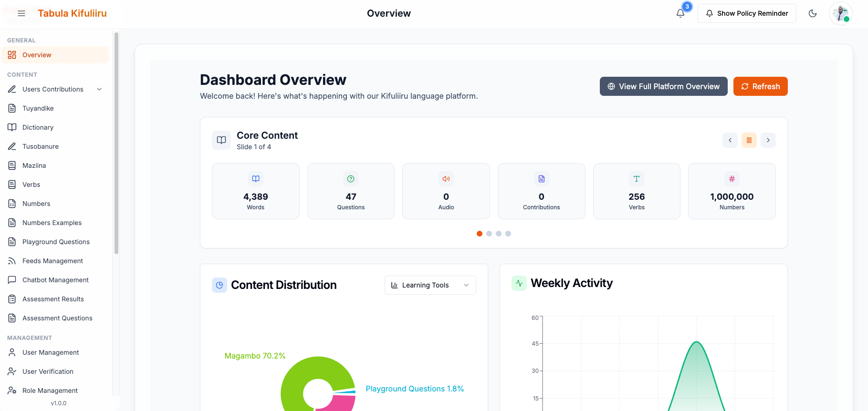Open Dictionary in the sidebar
This screenshot has height=411, width=868.
[38, 127]
